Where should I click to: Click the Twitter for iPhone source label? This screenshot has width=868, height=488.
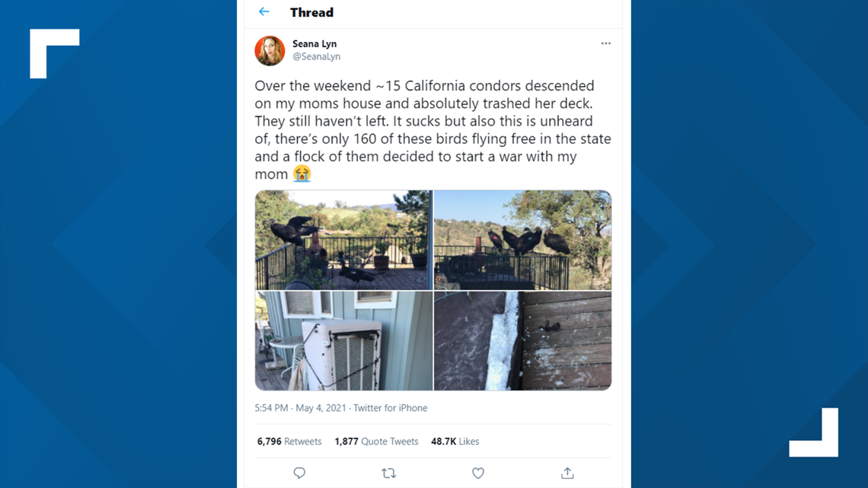click(x=390, y=407)
